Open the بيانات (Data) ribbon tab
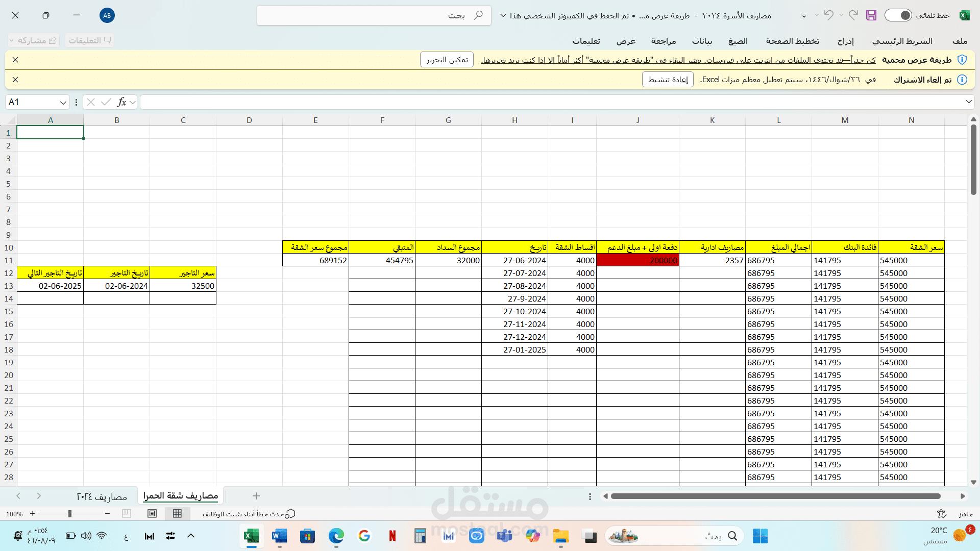980x551 pixels. (702, 41)
